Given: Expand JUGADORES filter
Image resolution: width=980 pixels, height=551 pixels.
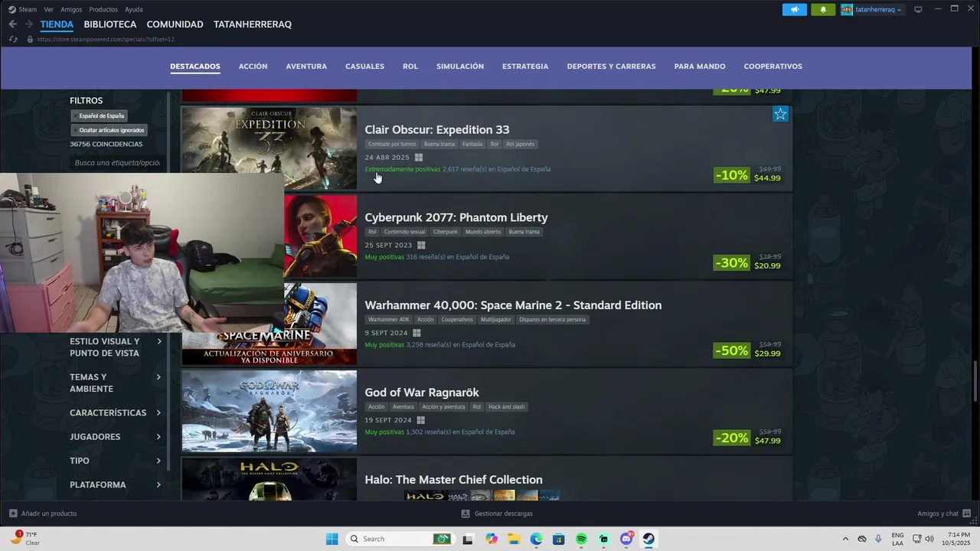Looking at the screenshot, I should (116, 437).
